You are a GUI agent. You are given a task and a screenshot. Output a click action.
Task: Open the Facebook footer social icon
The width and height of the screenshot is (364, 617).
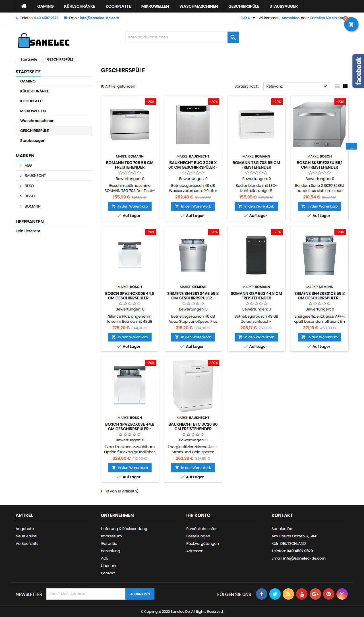[261, 594]
